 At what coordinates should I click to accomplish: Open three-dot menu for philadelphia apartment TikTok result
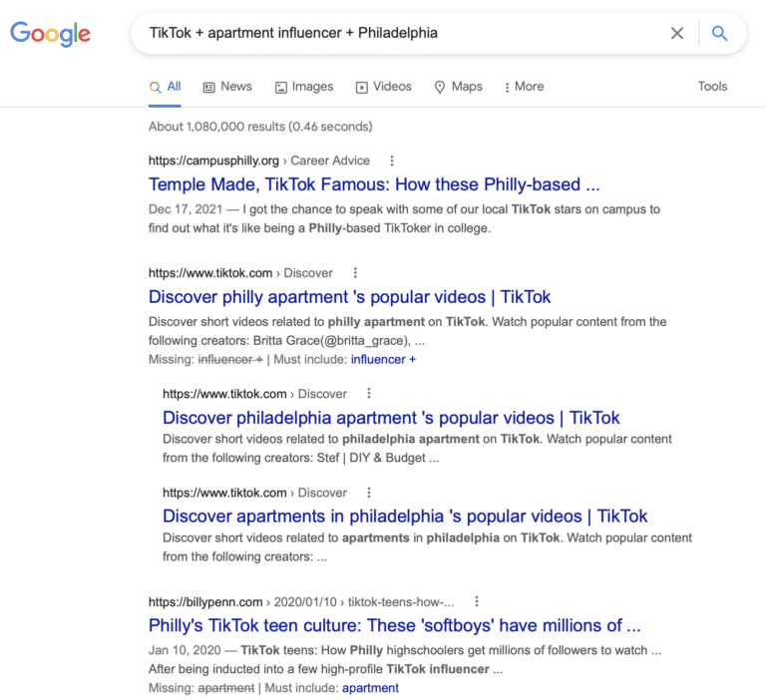(369, 393)
